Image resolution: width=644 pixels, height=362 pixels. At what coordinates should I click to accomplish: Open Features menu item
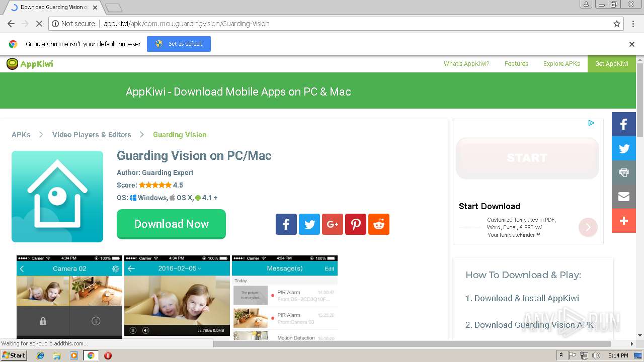pos(516,64)
